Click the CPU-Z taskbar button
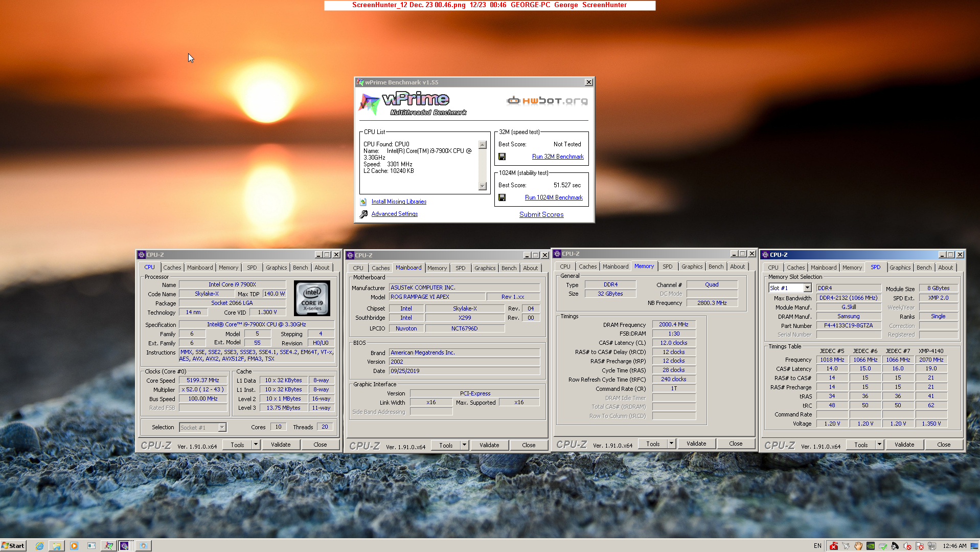 [126, 546]
